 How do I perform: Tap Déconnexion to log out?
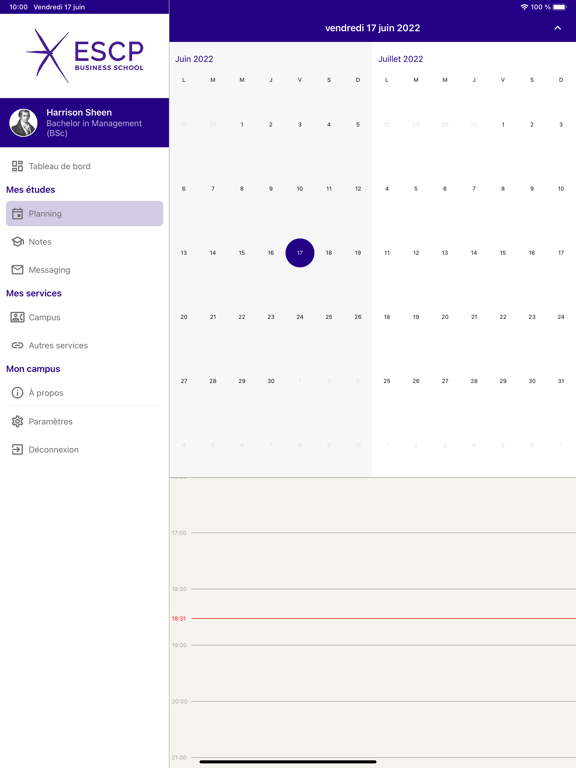click(84, 450)
